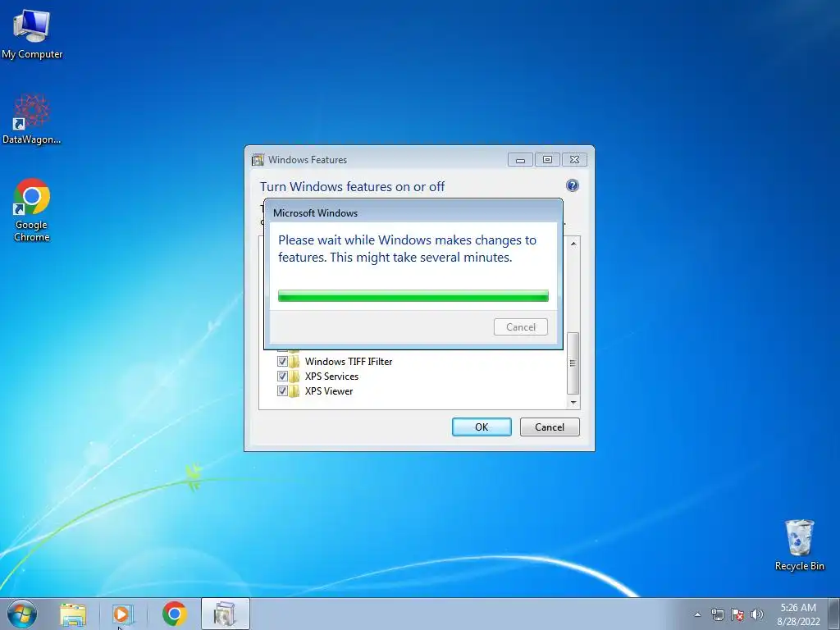Select the Windows Features taskbar button

click(x=225, y=614)
